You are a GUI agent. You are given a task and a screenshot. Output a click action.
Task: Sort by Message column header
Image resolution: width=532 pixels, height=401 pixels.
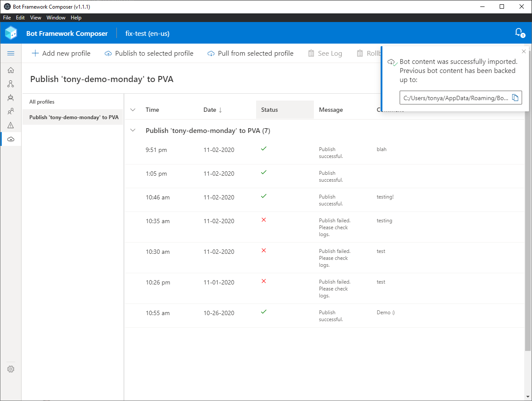point(331,110)
